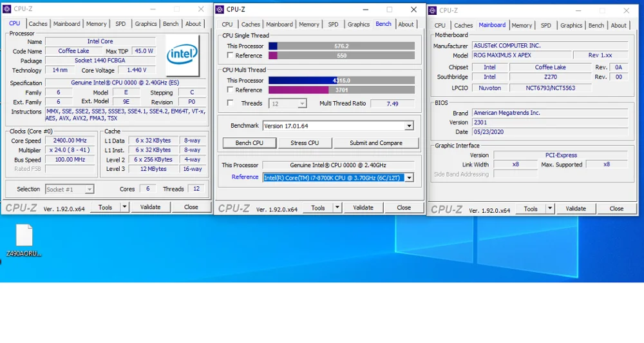The image size is (644, 343).
Task: Switch to CPU tab in right Mainboard window
Action: [x=440, y=26]
